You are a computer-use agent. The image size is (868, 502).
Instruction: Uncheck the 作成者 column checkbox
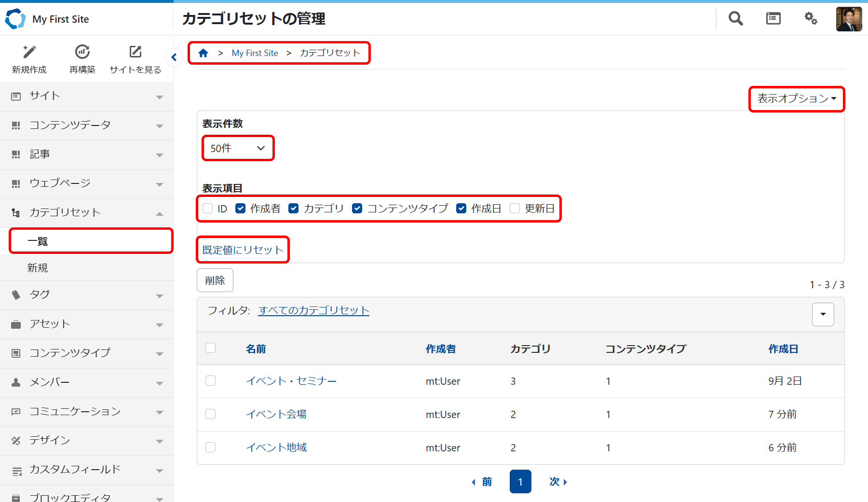pyautogui.click(x=241, y=209)
